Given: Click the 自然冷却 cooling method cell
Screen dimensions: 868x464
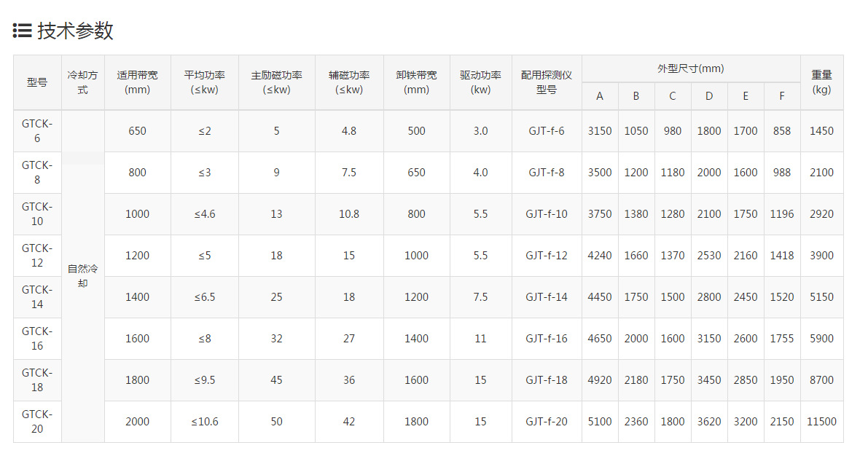Looking at the screenshot, I should [82, 276].
